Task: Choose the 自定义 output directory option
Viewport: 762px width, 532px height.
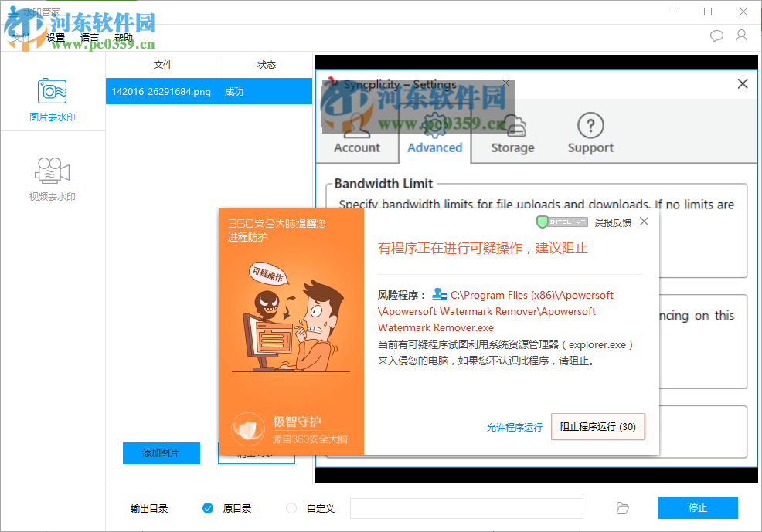Action: tap(291, 508)
